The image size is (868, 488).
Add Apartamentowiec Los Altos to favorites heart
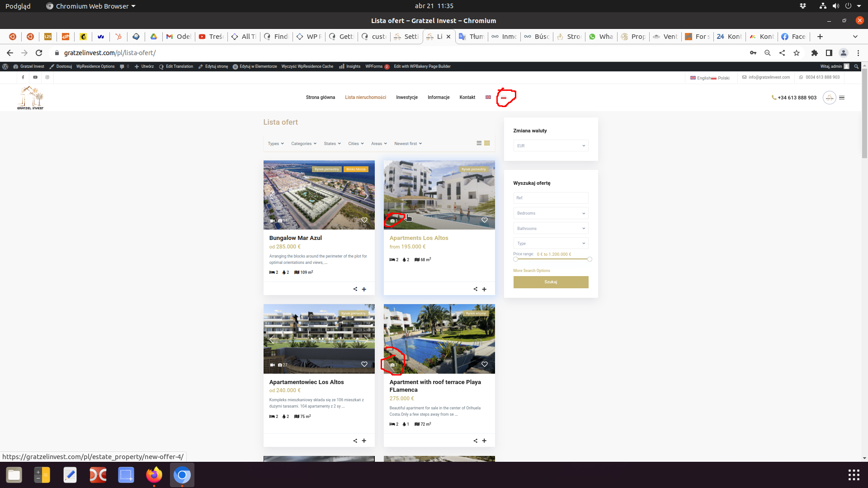[364, 364]
